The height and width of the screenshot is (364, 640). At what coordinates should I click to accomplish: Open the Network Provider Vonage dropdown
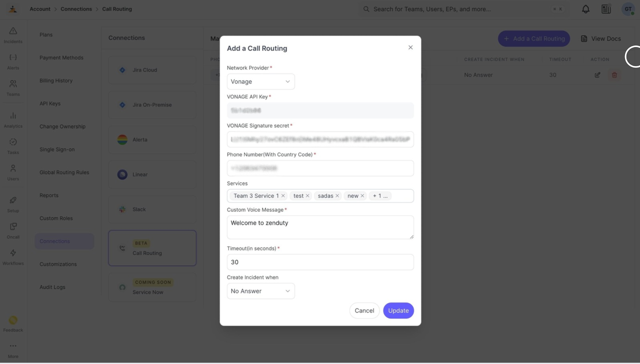click(261, 82)
